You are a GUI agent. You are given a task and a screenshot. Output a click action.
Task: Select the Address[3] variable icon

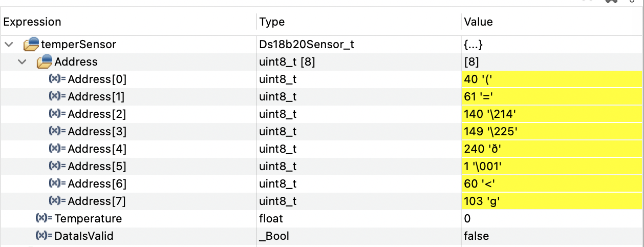pos(57,131)
